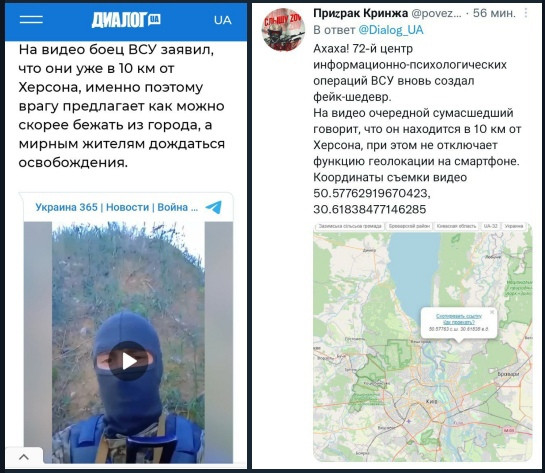
Task: Open the @Dialog_UA mention link
Action: (x=391, y=30)
